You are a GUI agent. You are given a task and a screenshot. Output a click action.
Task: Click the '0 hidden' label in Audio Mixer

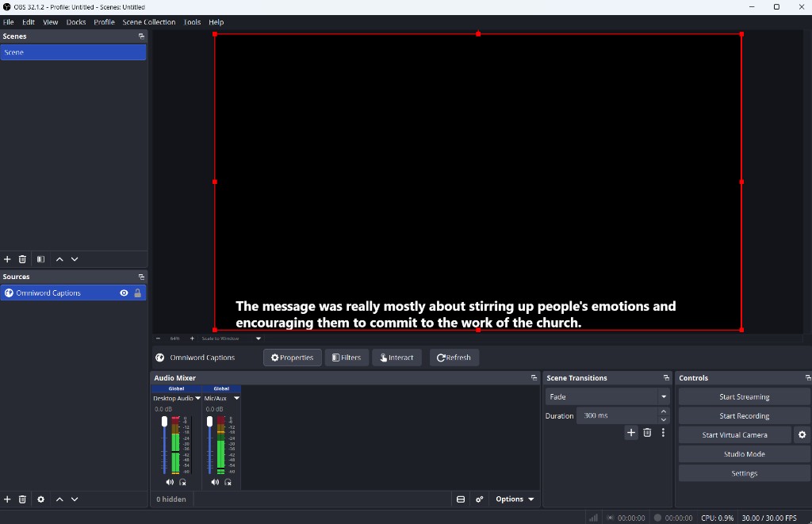[x=171, y=499]
